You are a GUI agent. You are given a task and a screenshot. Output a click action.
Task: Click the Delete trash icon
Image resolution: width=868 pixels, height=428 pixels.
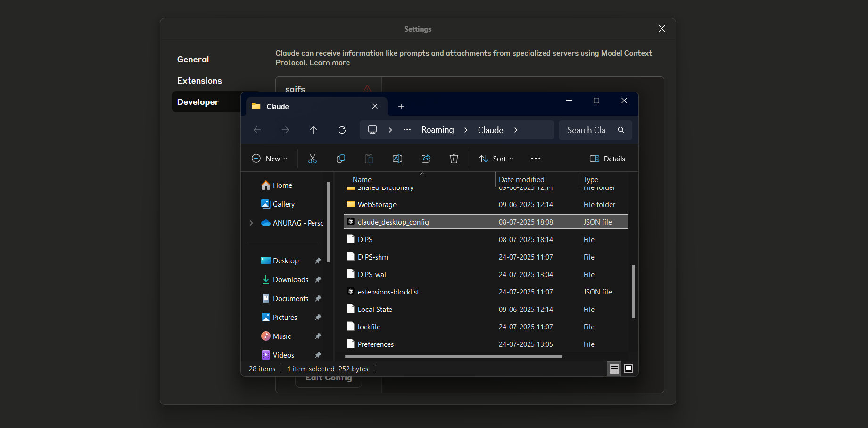(454, 159)
